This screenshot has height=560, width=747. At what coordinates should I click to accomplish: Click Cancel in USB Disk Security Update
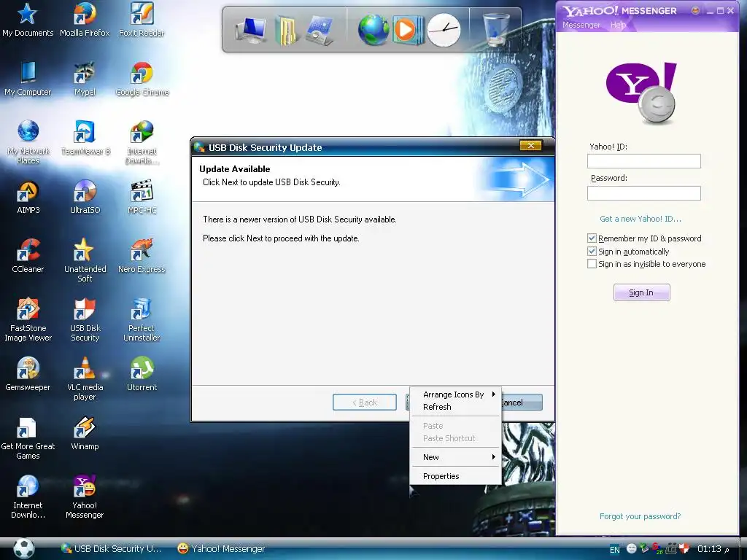[x=522, y=402]
